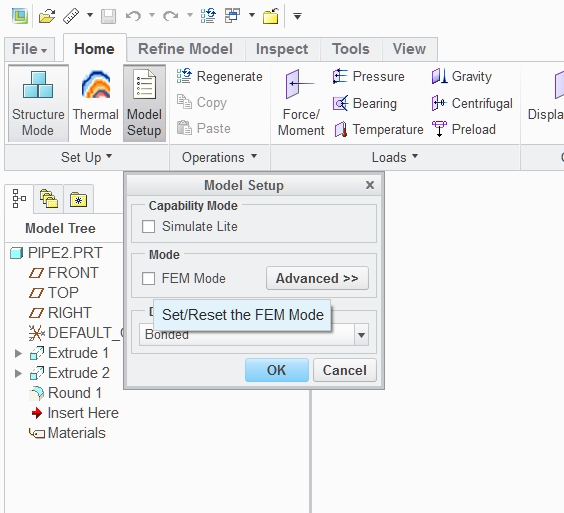The image size is (564, 513).
Task: Switch to the View tab
Action: coord(409,49)
